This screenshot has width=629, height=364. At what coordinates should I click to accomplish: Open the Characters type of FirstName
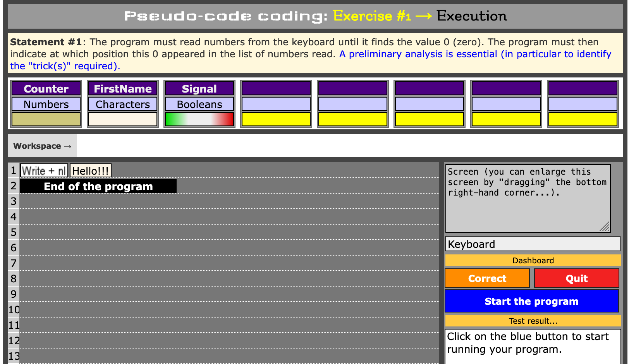pyautogui.click(x=123, y=104)
